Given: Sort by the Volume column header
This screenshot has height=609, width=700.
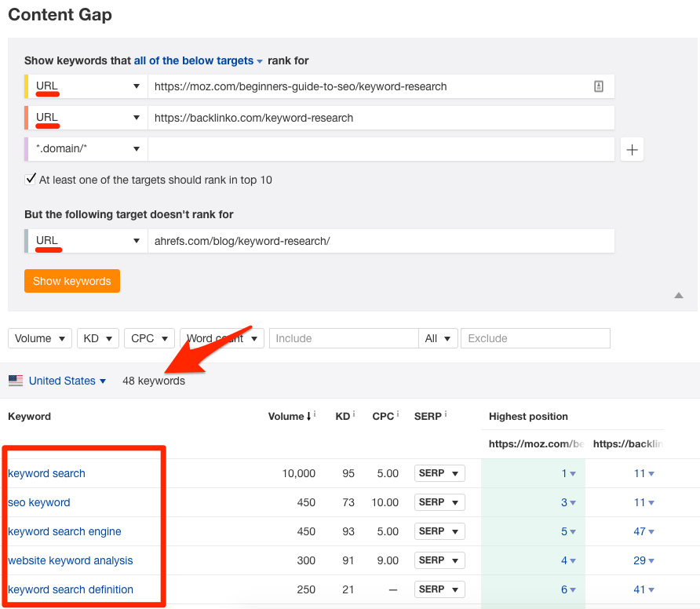Looking at the screenshot, I should (x=290, y=416).
